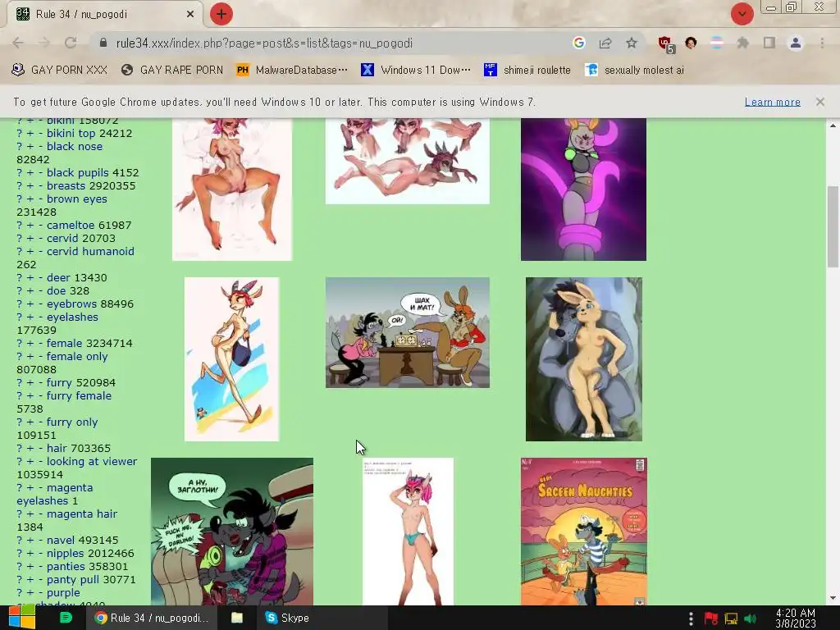The height and width of the screenshot is (630, 840).
Task: Click the browser forward arrow
Action: point(44,43)
